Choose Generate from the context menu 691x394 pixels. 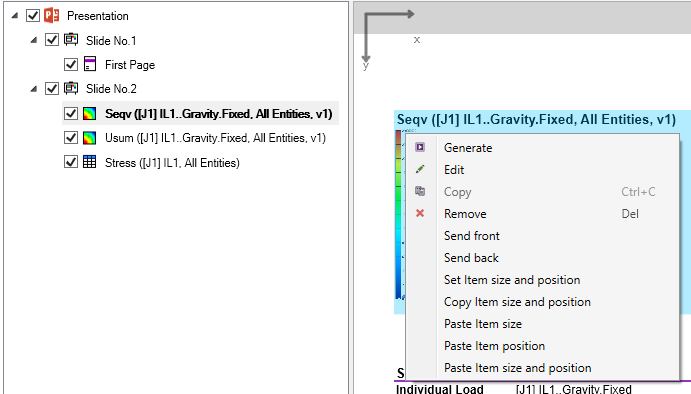(x=542, y=148)
